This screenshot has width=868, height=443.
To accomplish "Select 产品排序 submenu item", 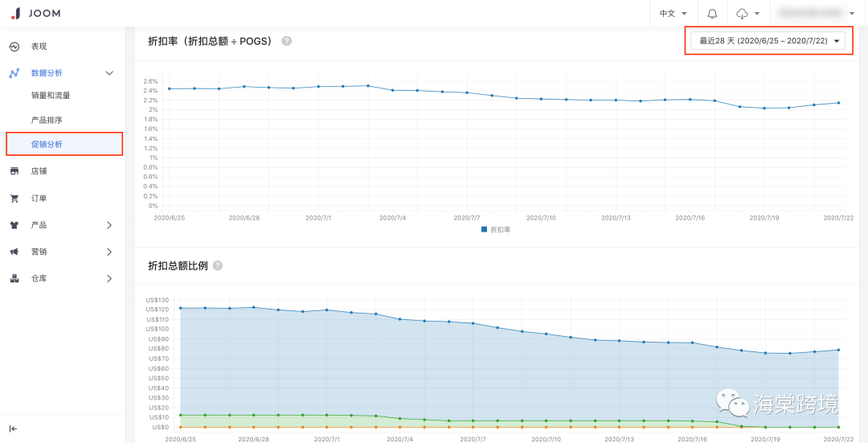I will pyautogui.click(x=47, y=120).
